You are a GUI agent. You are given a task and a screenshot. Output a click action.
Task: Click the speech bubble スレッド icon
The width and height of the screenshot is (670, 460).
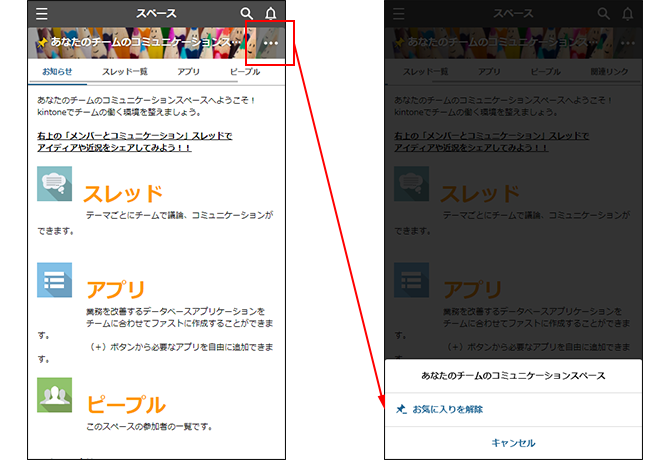click(x=54, y=184)
